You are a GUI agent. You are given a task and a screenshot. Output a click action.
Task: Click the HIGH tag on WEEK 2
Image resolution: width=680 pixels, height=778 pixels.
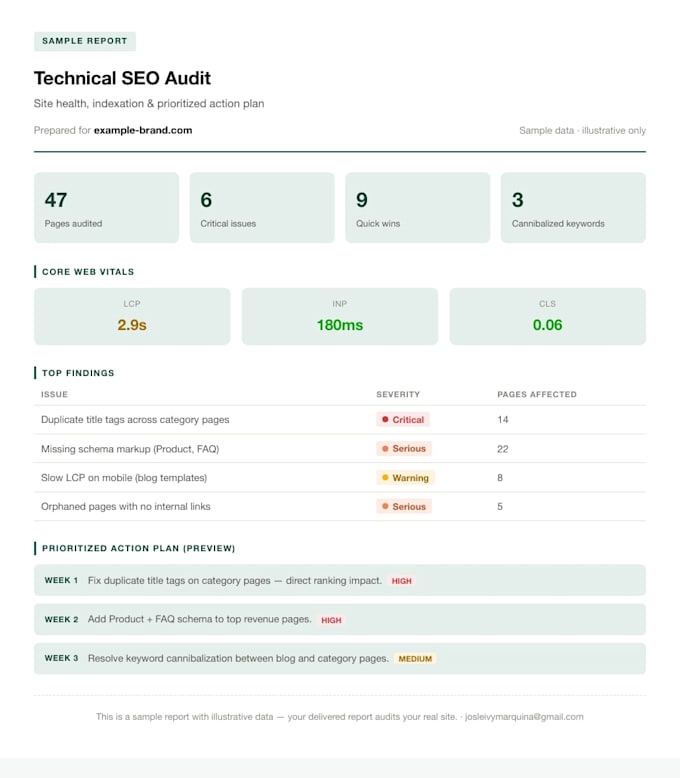pos(331,620)
